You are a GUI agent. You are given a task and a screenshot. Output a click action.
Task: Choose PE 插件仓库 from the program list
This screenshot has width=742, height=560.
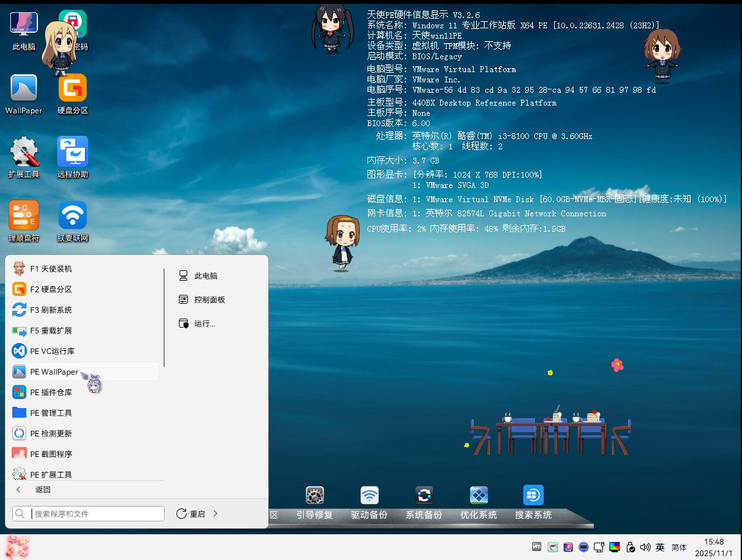coord(51,393)
